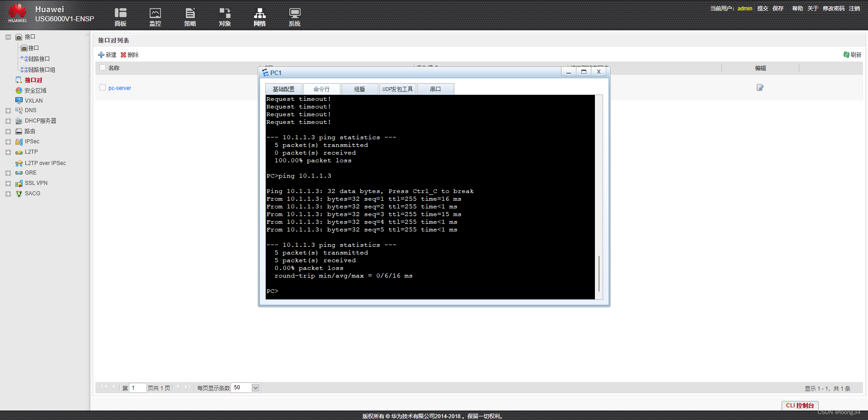Click the 链路接口组 icon
Image resolution: width=868 pixels, height=420 pixels.
click(24, 70)
